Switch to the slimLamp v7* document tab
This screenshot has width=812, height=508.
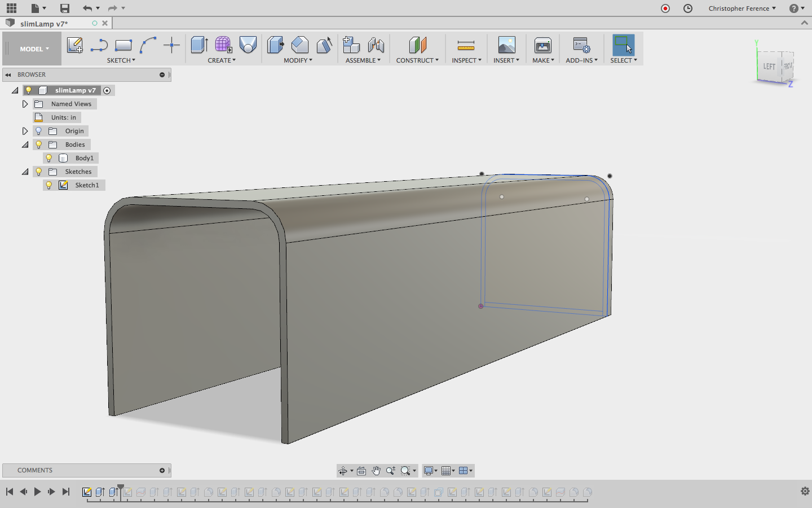click(44, 24)
